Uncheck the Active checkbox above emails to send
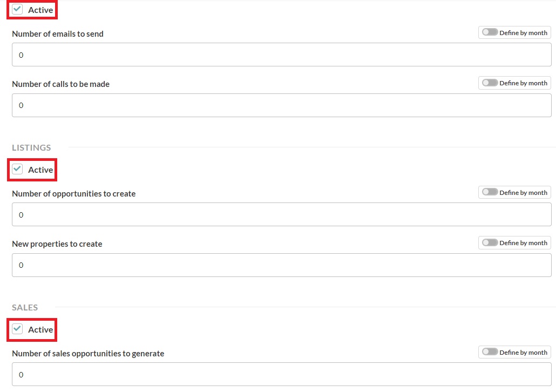The image size is (556, 392). point(18,9)
